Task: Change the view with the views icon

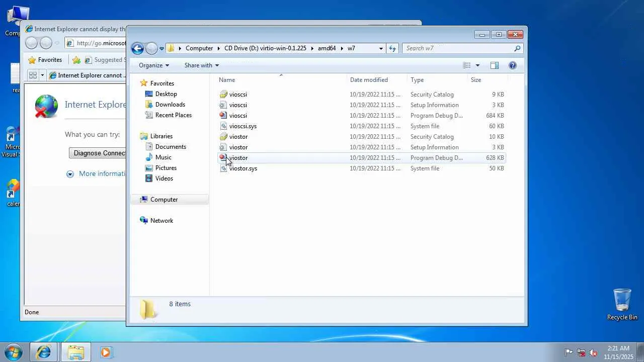Action: (467, 65)
